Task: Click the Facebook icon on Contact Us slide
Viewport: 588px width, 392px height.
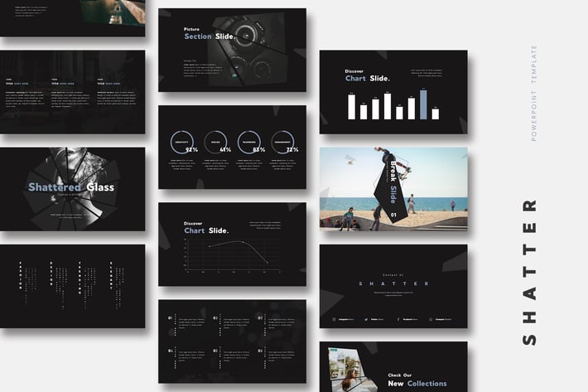Action: (398, 320)
